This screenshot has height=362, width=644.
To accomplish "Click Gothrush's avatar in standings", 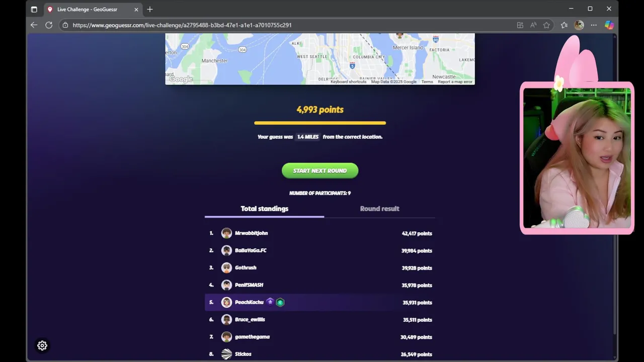I will [x=226, y=267].
